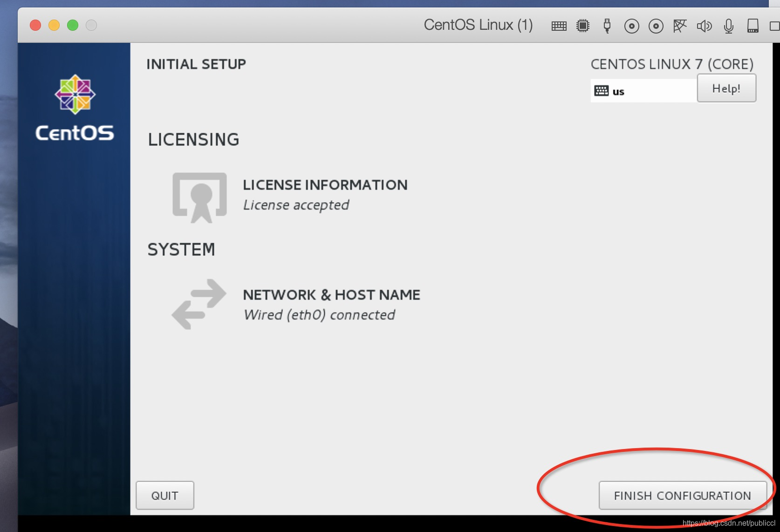Open the CPU chip icon in title bar
Screen dimensions: 780x532
(x=583, y=26)
